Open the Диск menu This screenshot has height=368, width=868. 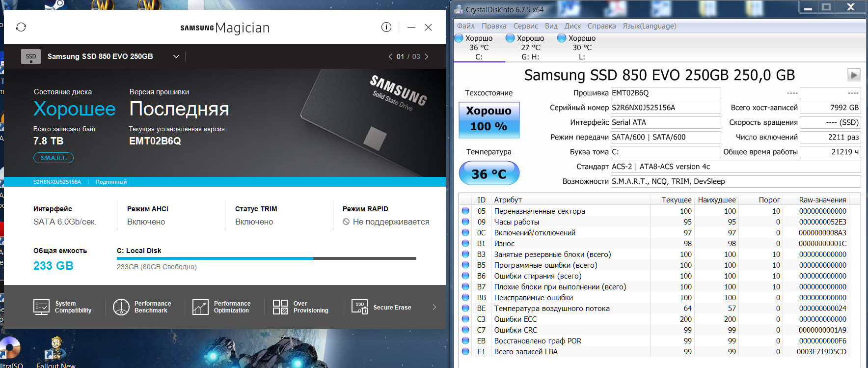click(x=573, y=26)
